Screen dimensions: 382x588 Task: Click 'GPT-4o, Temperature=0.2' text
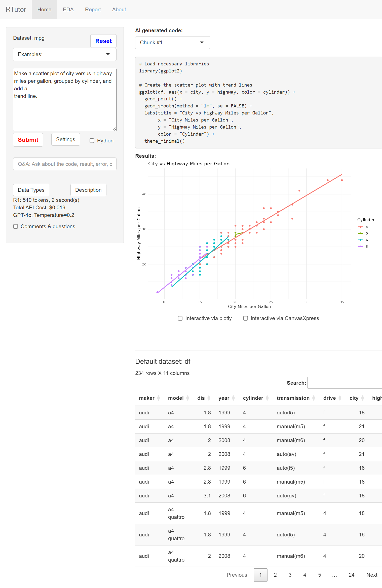(x=44, y=215)
